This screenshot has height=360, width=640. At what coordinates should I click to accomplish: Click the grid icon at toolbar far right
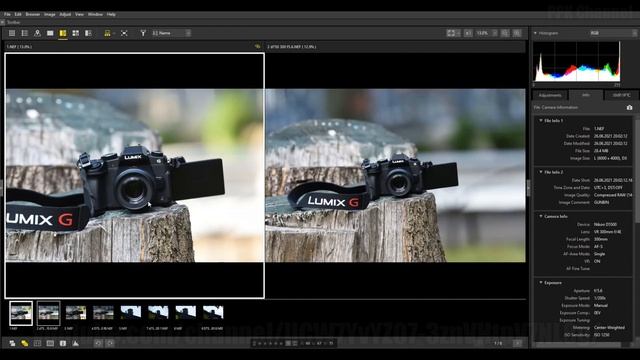tap(517, 33)
